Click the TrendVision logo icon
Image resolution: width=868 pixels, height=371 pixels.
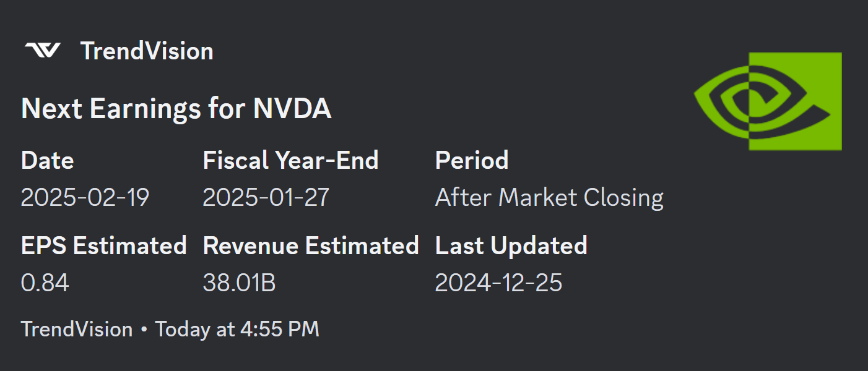click(42, 51)
